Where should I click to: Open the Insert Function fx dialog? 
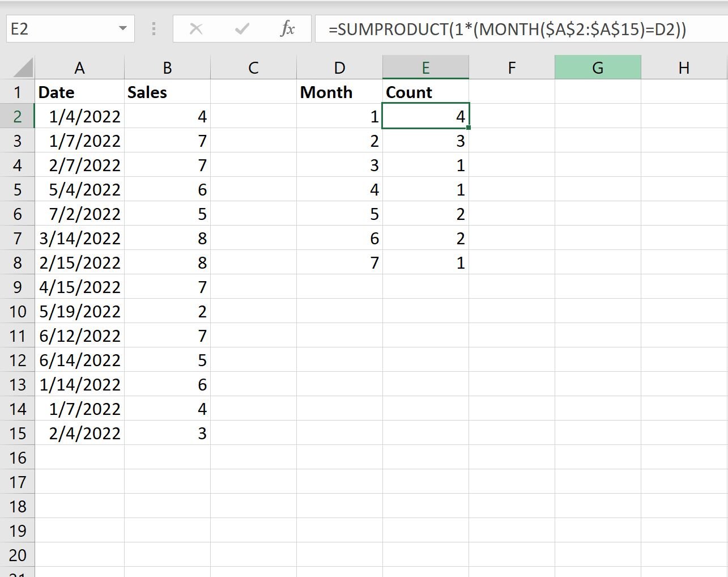(x=287, y=29)
